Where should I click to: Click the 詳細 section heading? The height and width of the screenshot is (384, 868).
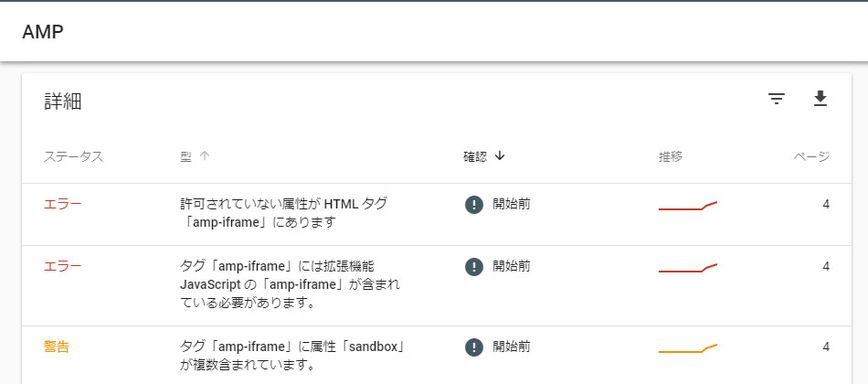[63, 102]
